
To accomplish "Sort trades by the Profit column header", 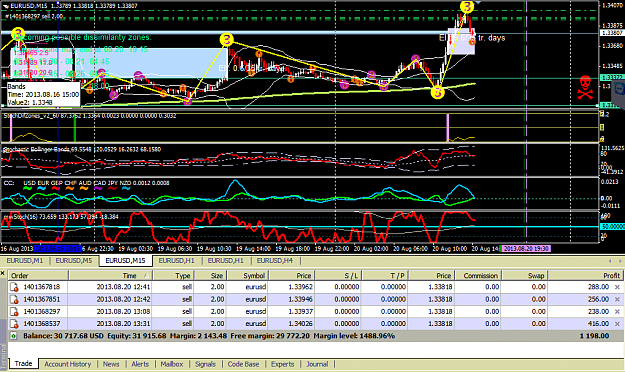I will 585,276.
